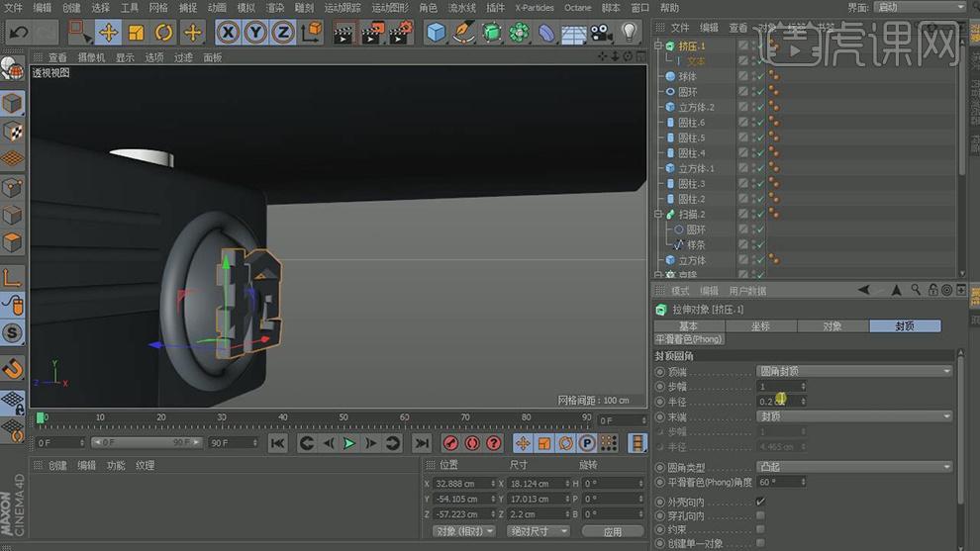Click the magnet tool icon
The height and width of the screenshot is (551, 980).
pyautogui.click(x=12, y=368)
